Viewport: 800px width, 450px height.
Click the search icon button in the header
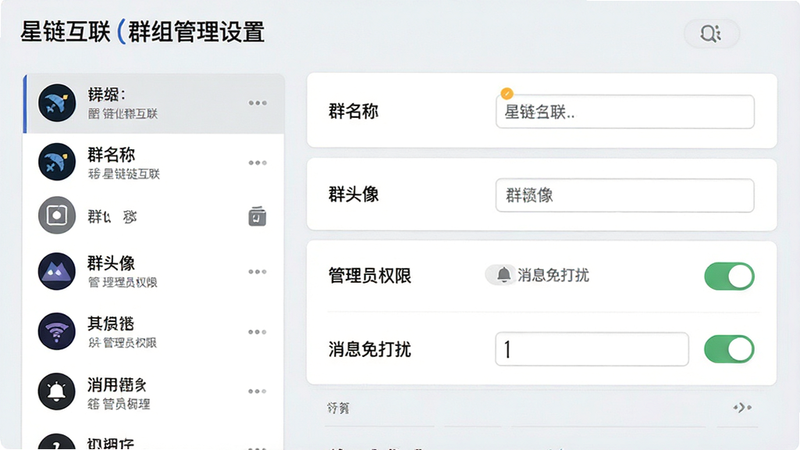pyautogui.click(x=711, y=34)
